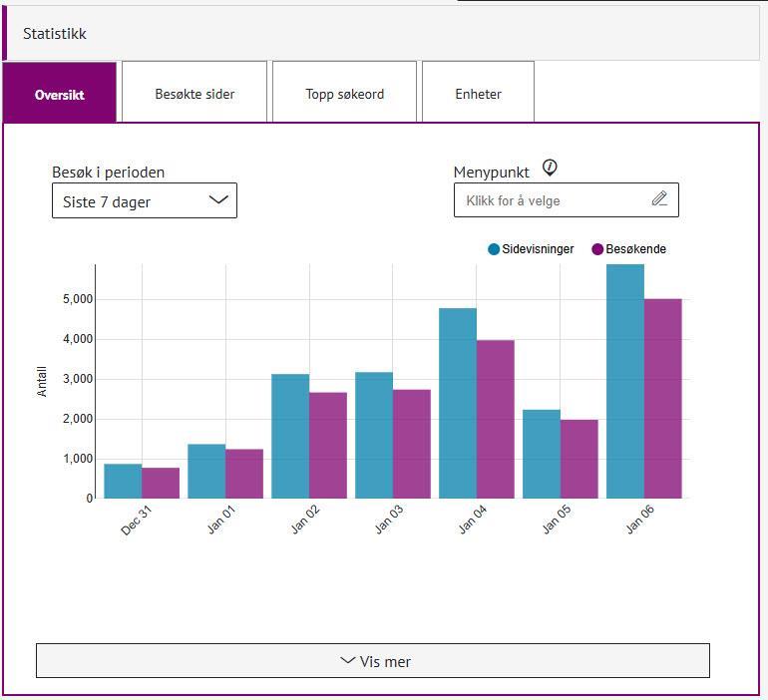Image resolution: width=768 pixels, height=700 pixels.
Task: Open the Besøkte sider tab
Action: point(194,94)
